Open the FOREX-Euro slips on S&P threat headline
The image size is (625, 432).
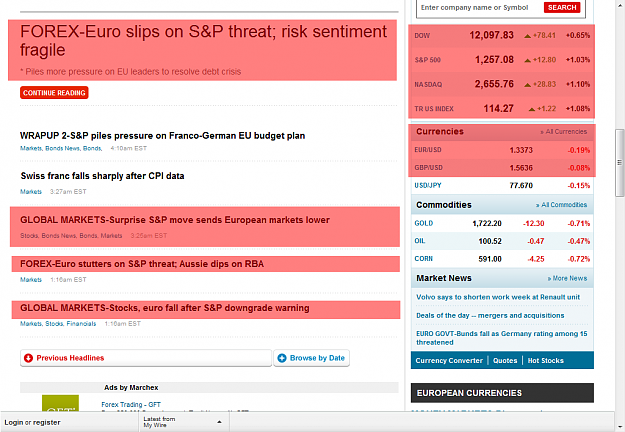(203, 41)
